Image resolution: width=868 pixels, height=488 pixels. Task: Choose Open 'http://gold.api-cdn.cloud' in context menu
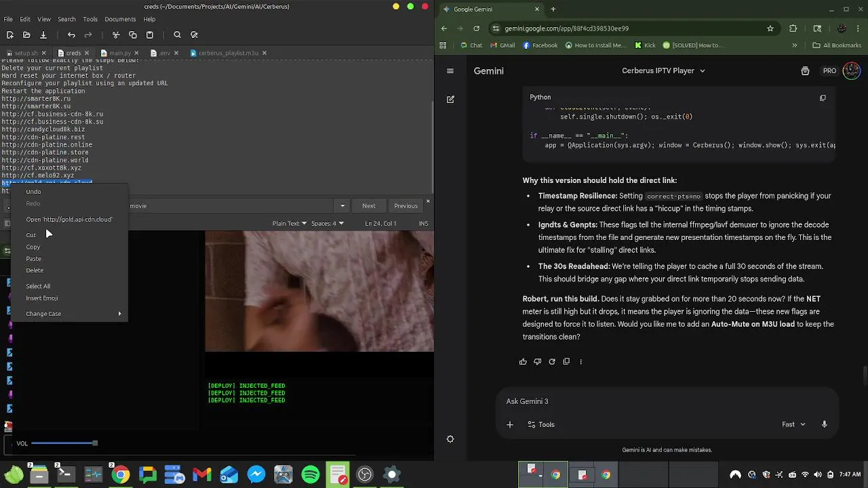69,220
